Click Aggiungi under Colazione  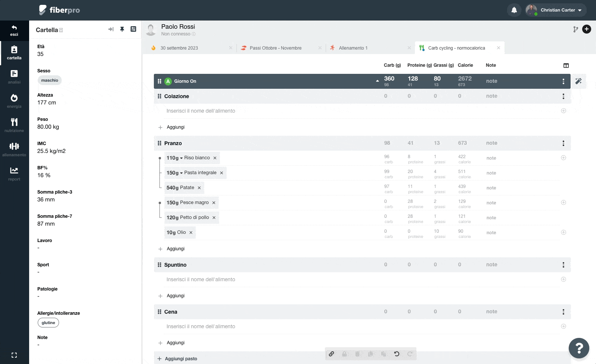point(172,127)
